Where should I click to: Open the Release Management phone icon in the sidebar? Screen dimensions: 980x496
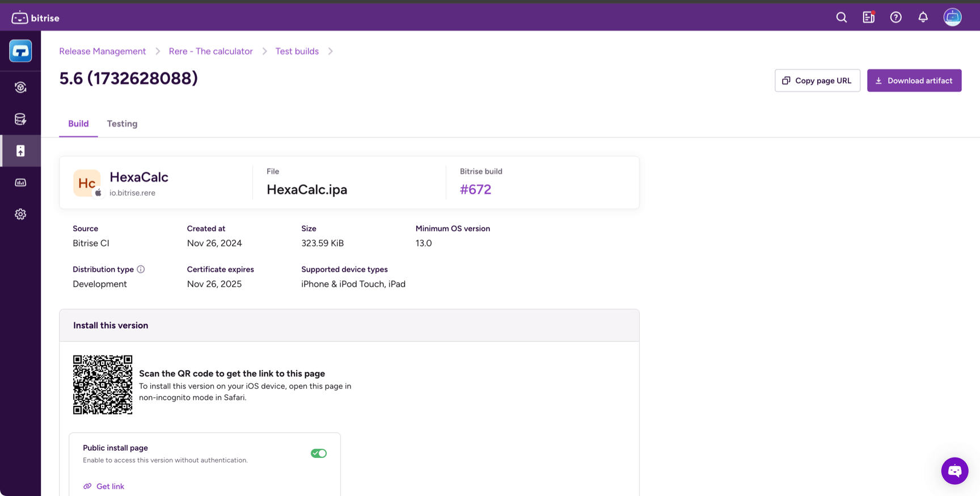pyautogui.click(x=20, y=151)
